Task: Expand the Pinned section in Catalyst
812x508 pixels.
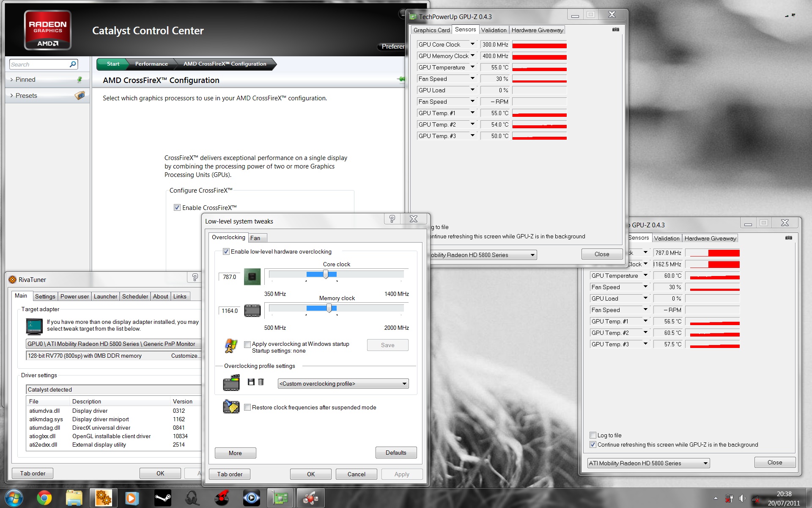Action: pyautogui.click(x=11, y=80)
